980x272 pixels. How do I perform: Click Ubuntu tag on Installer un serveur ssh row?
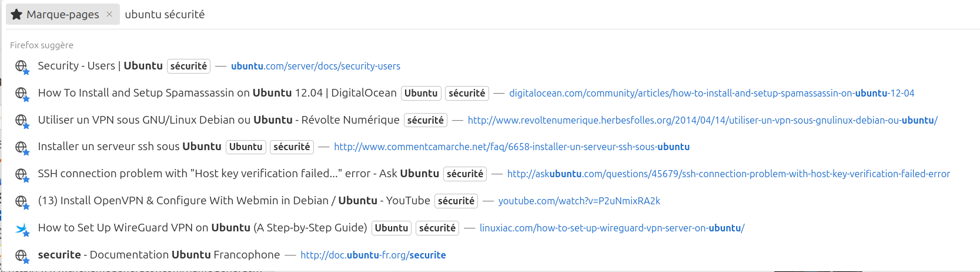click(x=246, y=147)
